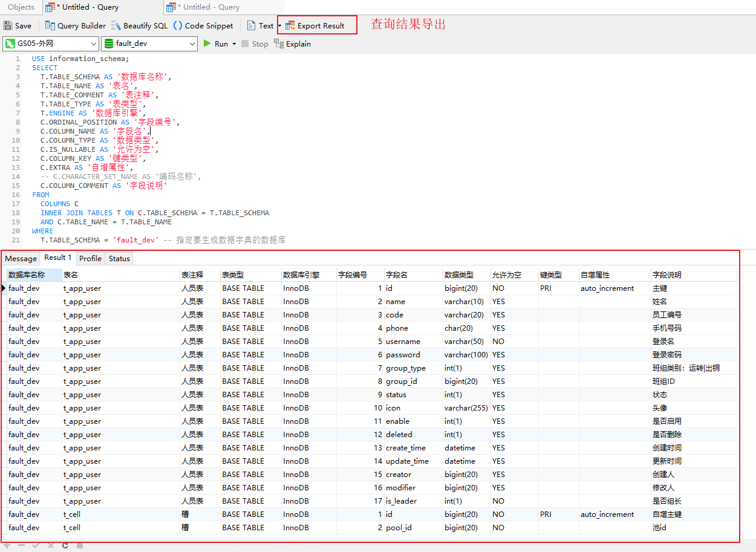Select the '是否组长' comment cell

click(x=694, y=501)
